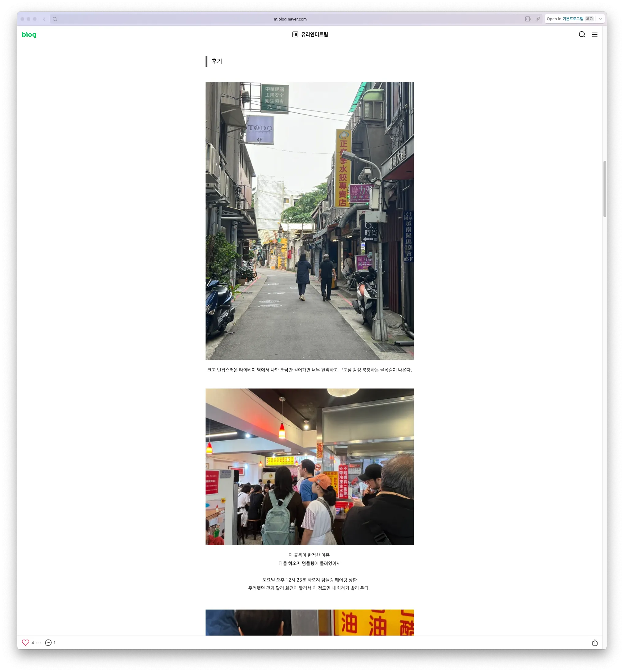Expand the Open in dropdown arrow
Screen dimensions: 624x672
click(600, 19)
